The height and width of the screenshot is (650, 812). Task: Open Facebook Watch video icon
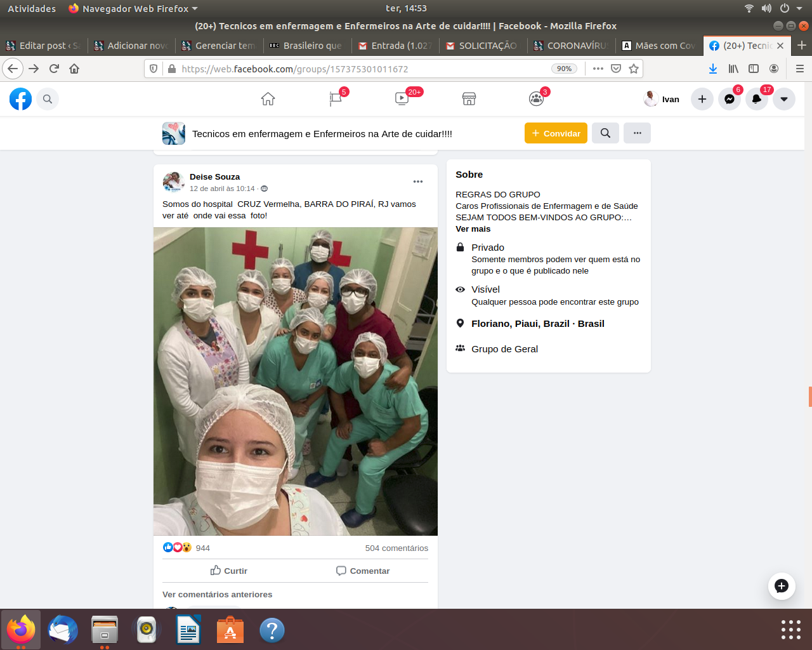click(402, 99)
